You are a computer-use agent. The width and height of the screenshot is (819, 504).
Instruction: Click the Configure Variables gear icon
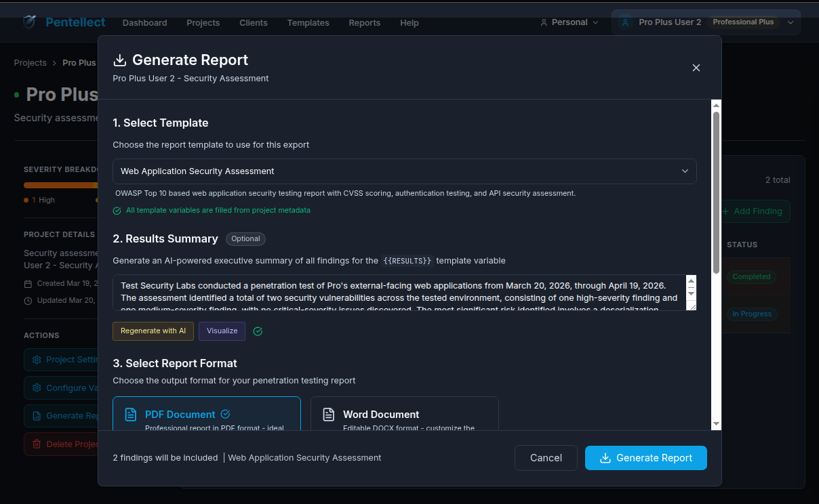(37, 388)
